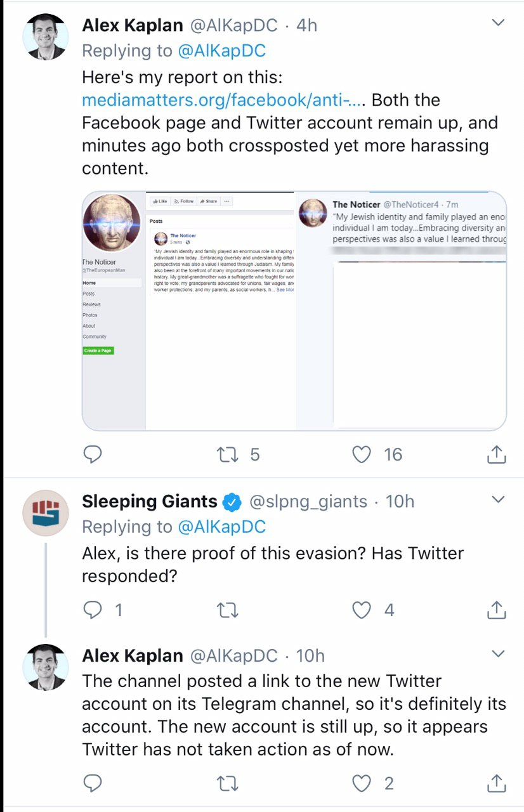Viewport: 524px width, 812px height.
Task: Reply to the Sleeping Giants tweet
Action: click(x=93, y=610)
